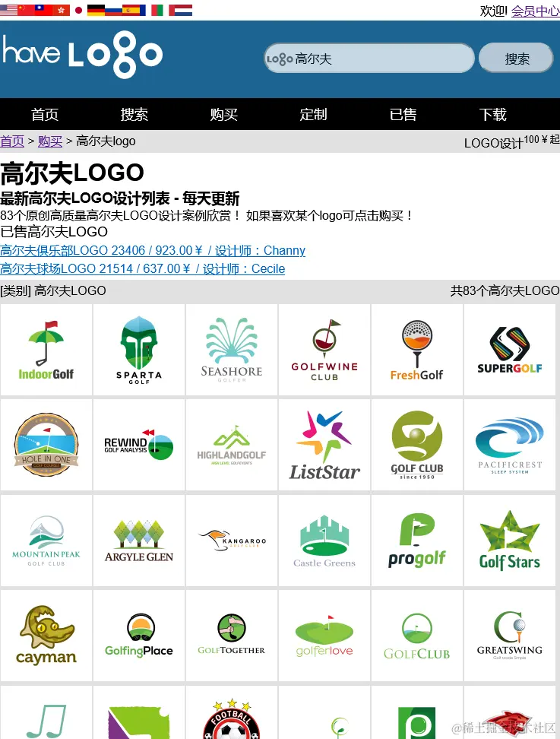Open the Castle Greens logo
This screenshot has height=739, width=560.
point(324,541)
